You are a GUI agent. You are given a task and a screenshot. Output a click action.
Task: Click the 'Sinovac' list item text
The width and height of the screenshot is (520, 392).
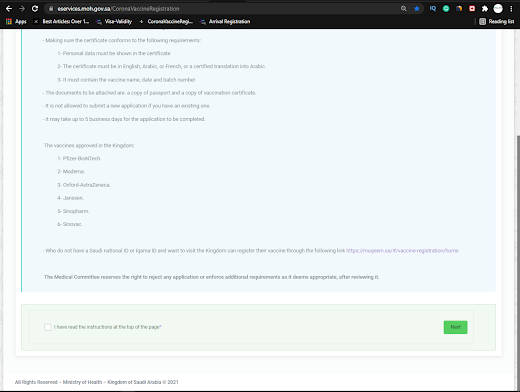click(70, 224)
